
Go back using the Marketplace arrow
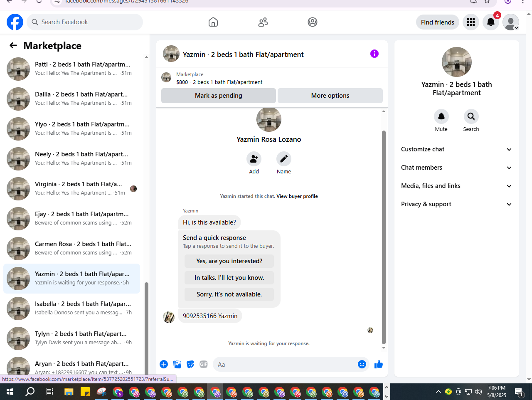point(13,46)
